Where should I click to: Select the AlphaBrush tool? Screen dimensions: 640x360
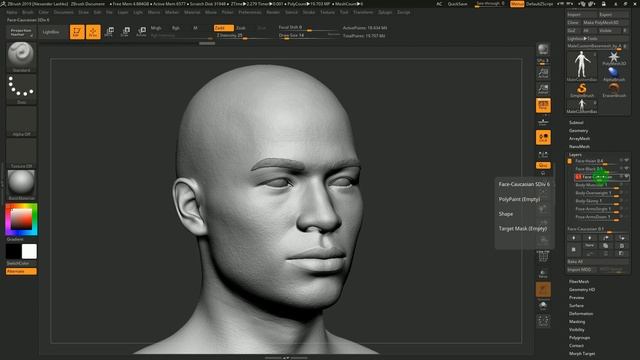coord(613,74)
